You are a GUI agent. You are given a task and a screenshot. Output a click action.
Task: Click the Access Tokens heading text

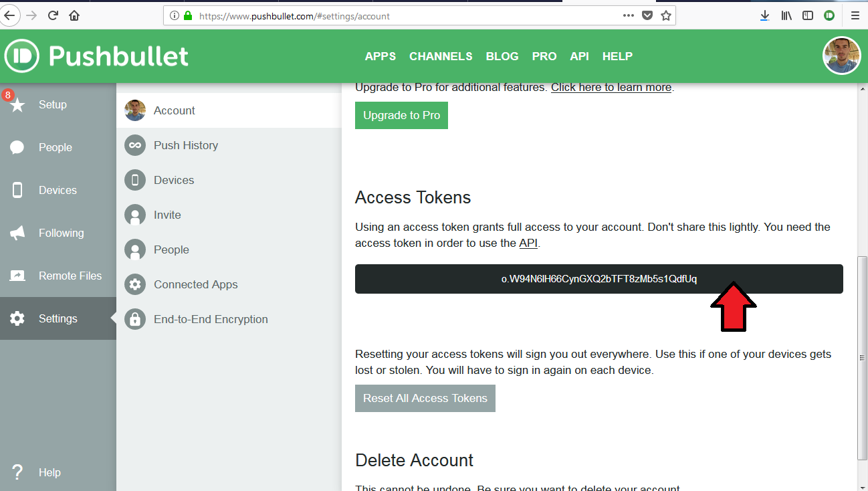click(413, 197)
